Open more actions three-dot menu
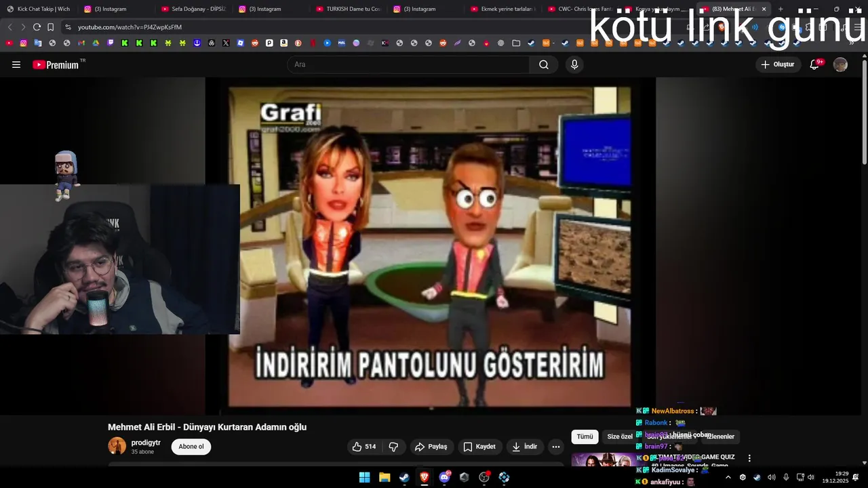This screenshot has width=868, height=488. [x=556, y=447]
